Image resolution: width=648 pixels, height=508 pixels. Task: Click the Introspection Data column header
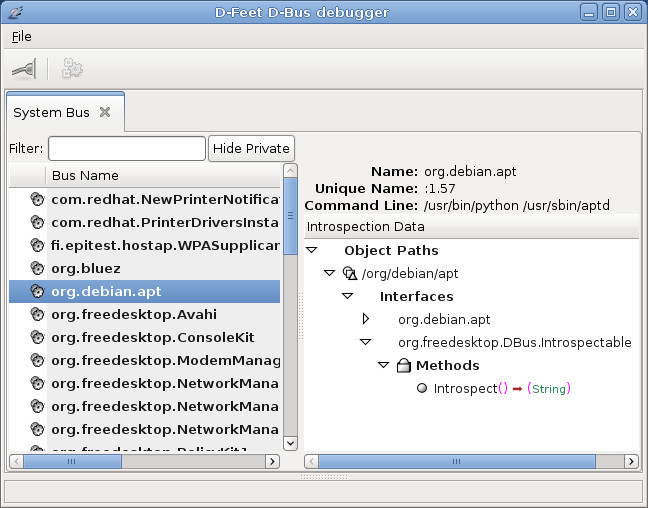point(472,227)
